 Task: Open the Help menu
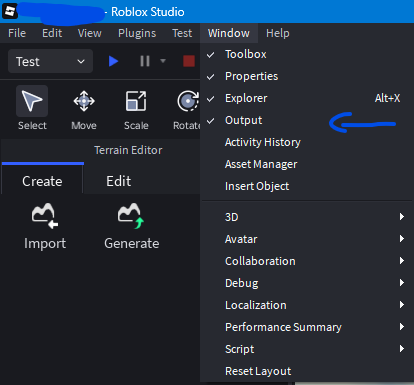click(x=278, y=33)
